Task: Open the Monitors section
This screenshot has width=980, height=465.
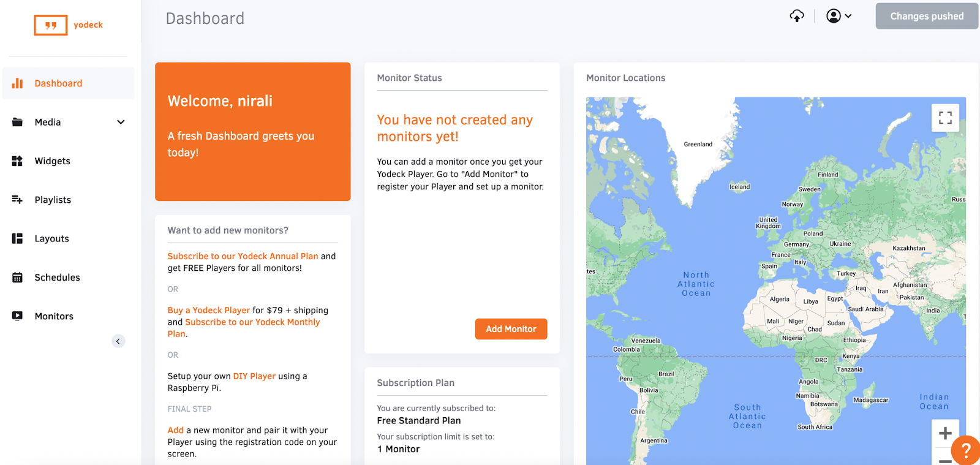Action: pos(69,316)
